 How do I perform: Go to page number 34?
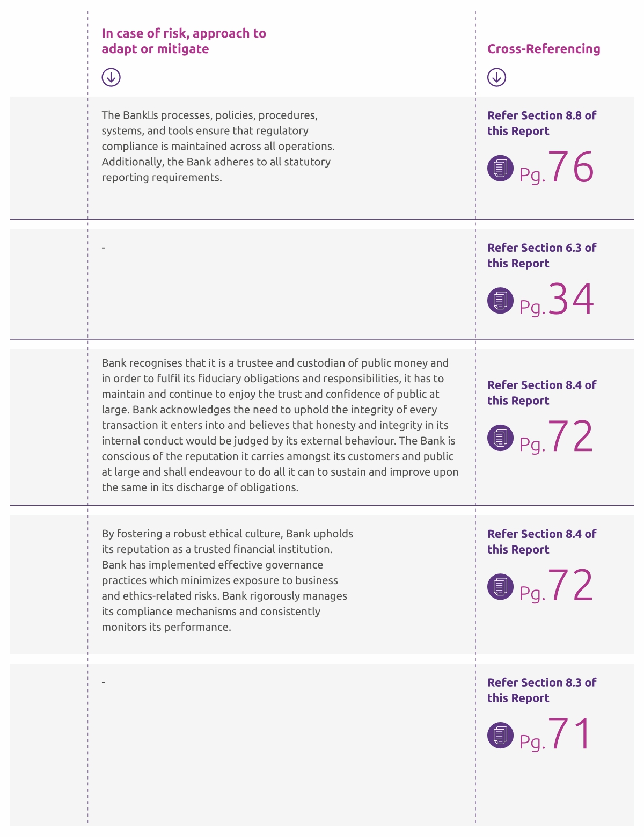570,300
